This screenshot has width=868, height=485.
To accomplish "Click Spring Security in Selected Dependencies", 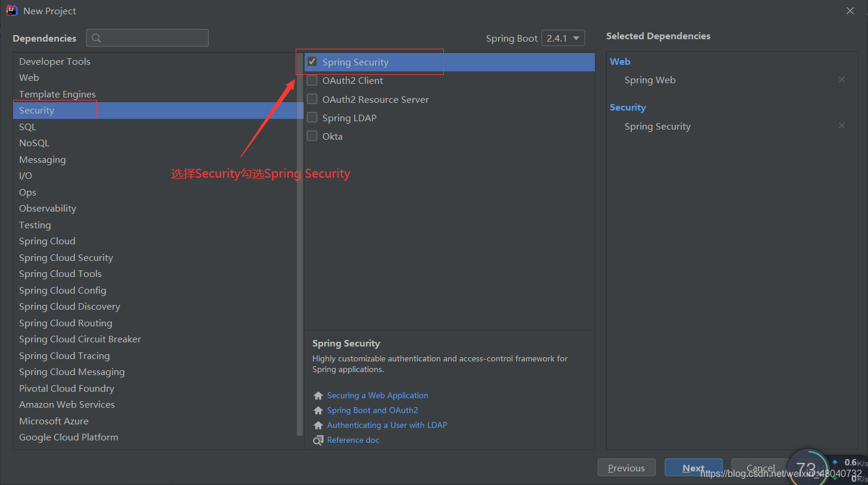I will pyautogui.click(x=657, y=126).
